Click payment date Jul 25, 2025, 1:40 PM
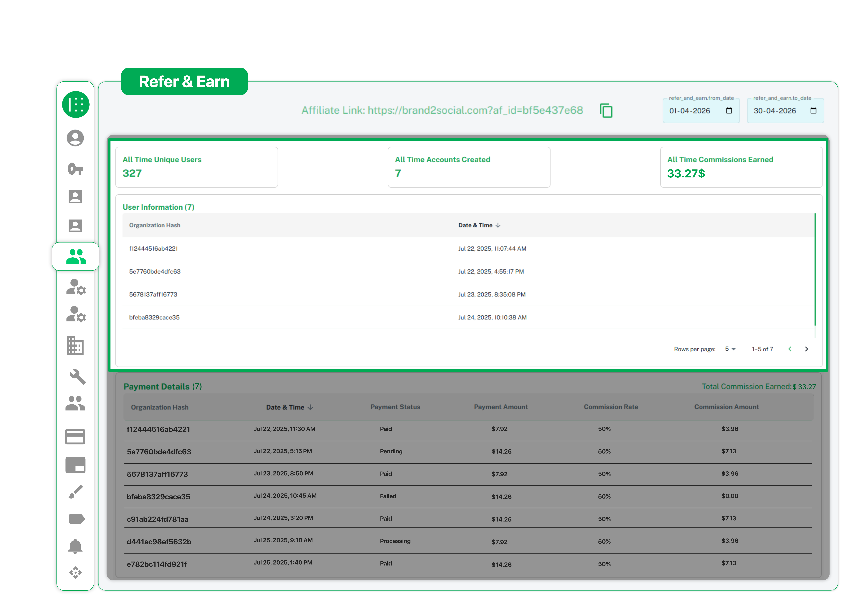This screenshot has width=868, height=614. (283, 563)
